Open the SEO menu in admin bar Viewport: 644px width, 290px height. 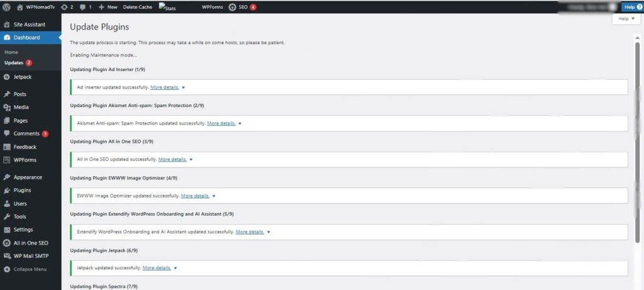point(242,7)
